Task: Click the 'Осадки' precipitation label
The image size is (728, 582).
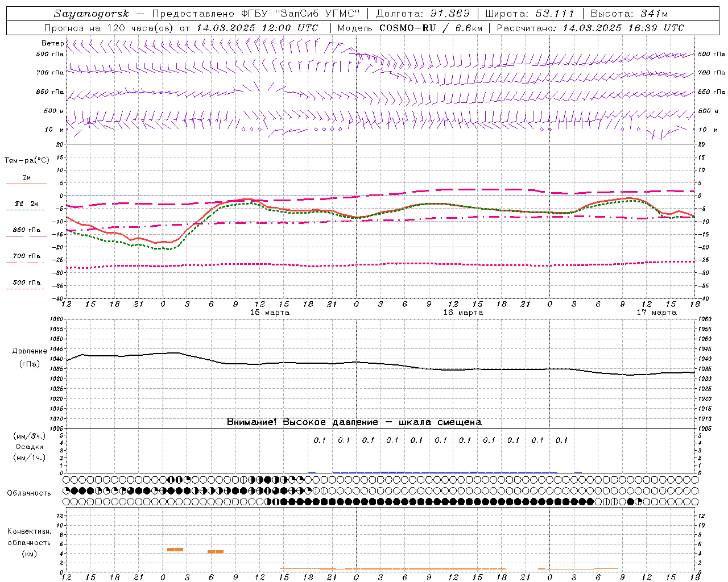Action: 30,447
